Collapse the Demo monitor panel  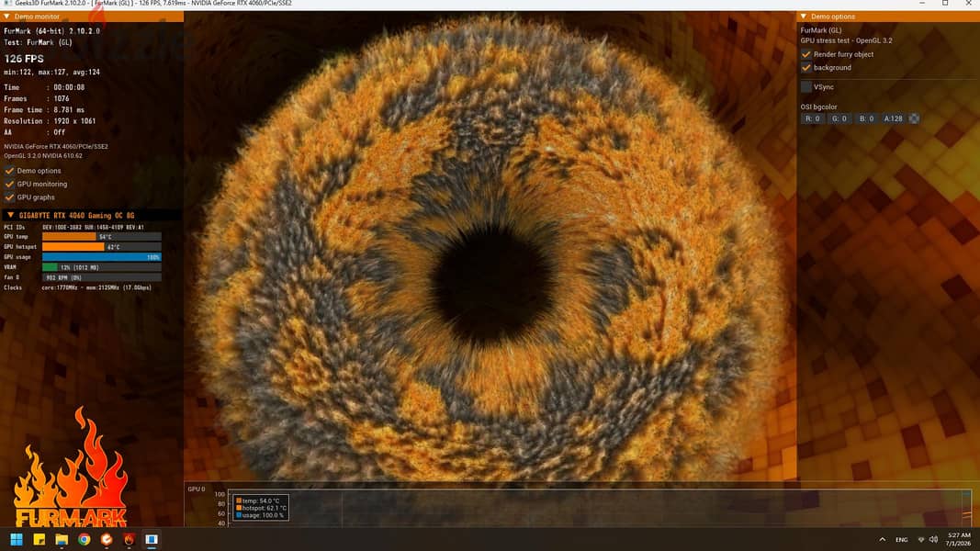click(x=6, y=17)
